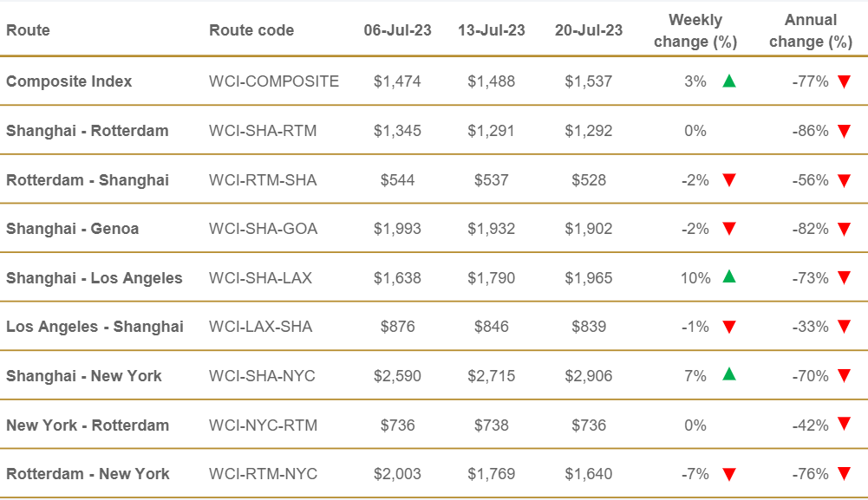Select the Shanghai - Rotterdam route name
868x500 pixels.
click(x=88, y=131)
